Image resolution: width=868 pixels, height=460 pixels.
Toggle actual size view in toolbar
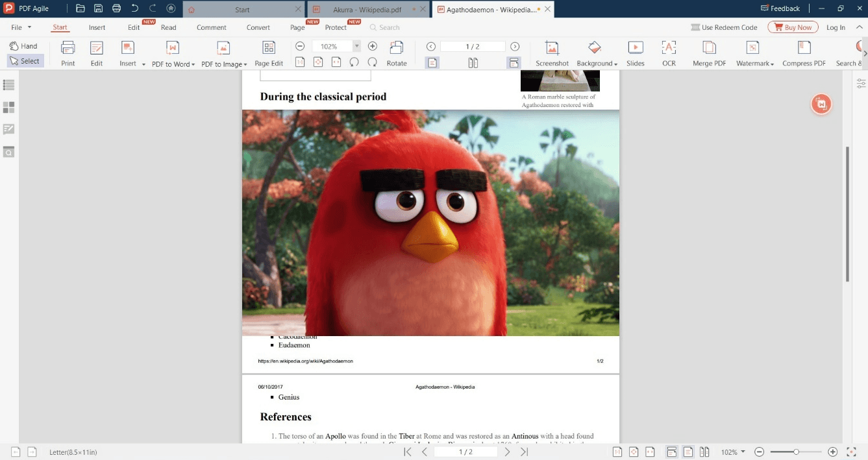[300, 62]
